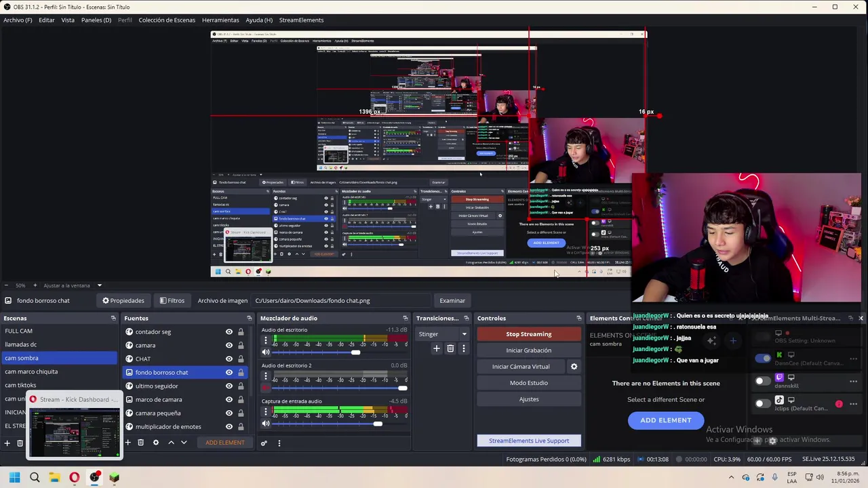Click Iniciar Cámara Virtual button
This screenshot has height=488, width=868.
pyautogui.click(x=521, y=367)
